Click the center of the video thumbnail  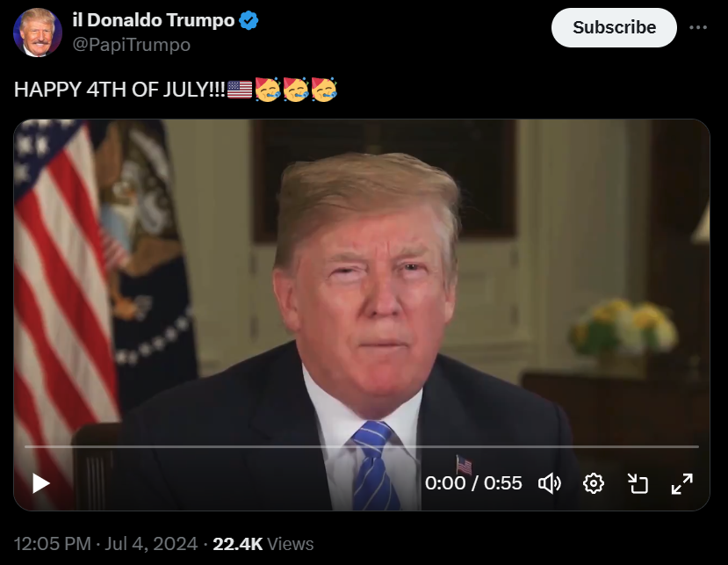362,315
